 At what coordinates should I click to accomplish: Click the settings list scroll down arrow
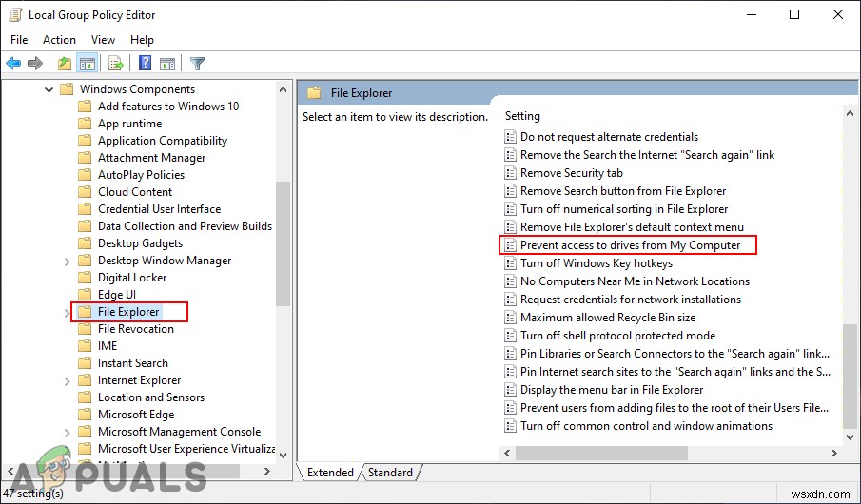(850, 437)
